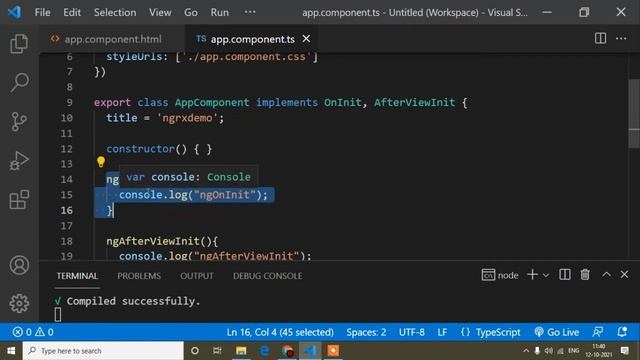Create a new terminal with plus icon
Screen dimensions: 640x360
[532, 275]
